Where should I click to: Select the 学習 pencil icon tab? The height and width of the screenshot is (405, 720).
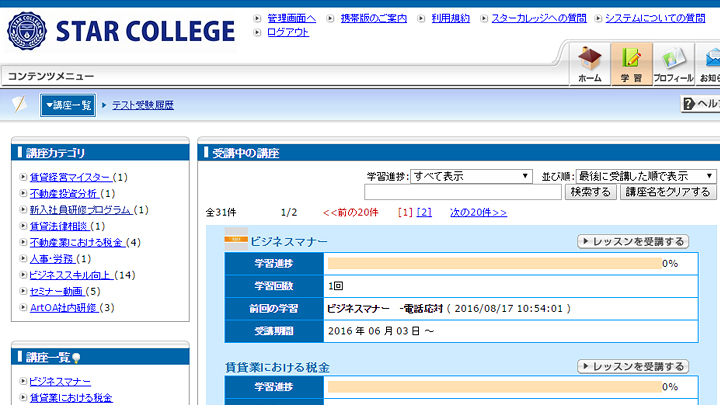click(x=631, y=64)
